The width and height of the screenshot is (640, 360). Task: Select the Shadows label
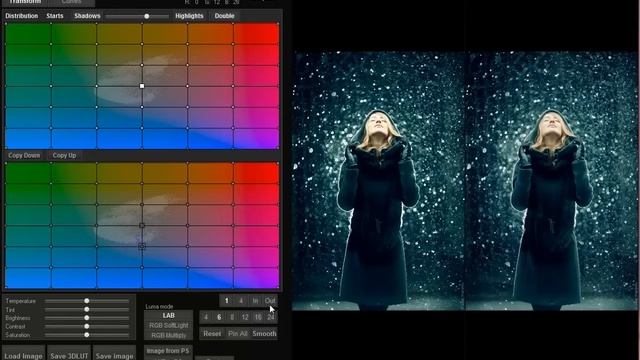87,16
